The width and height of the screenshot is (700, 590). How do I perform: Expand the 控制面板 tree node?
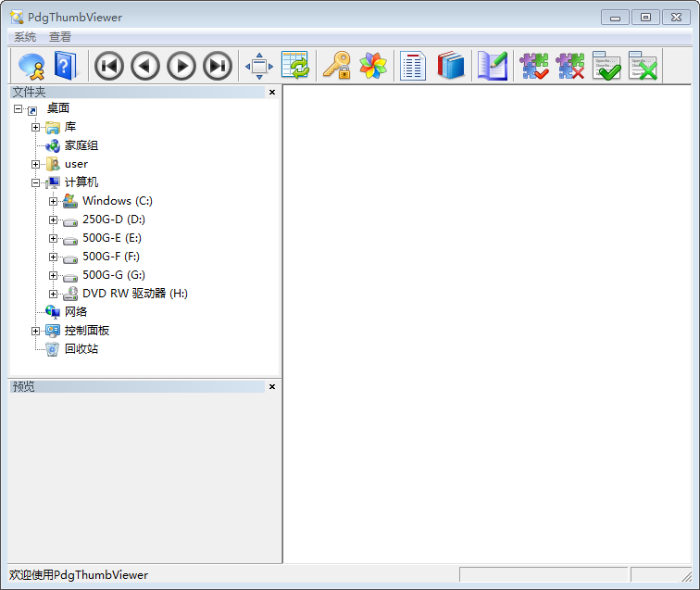(35, 331)
